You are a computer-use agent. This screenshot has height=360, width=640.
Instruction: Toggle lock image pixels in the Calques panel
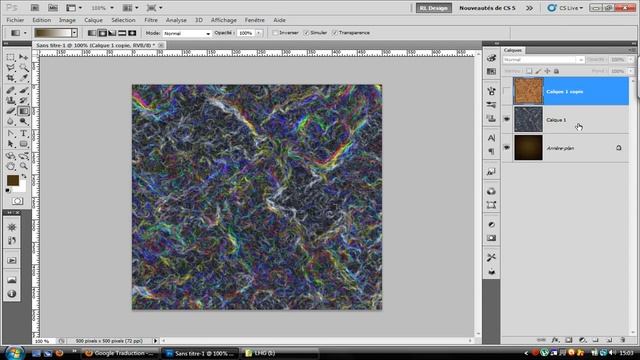538,71
